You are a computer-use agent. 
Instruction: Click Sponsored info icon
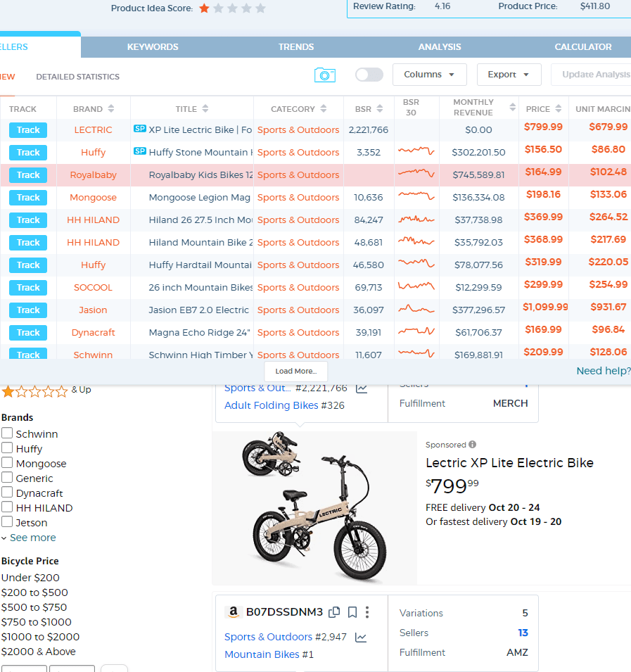tap(473, 445)
